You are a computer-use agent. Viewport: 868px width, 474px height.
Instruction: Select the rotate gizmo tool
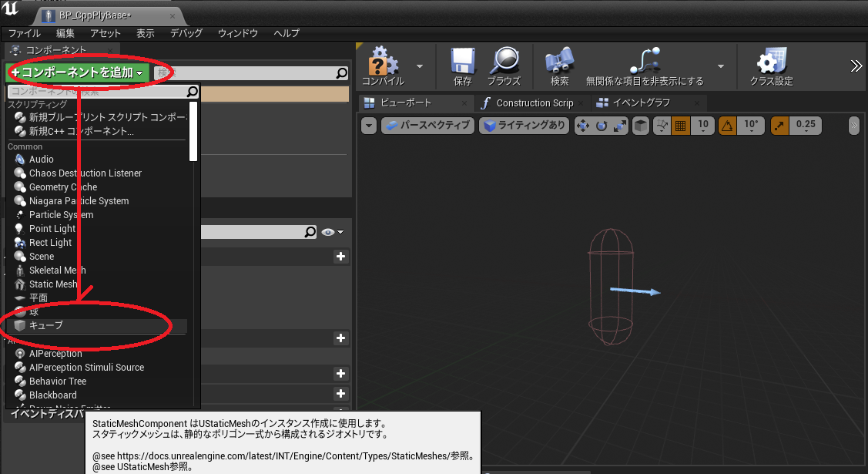[602, 126]
